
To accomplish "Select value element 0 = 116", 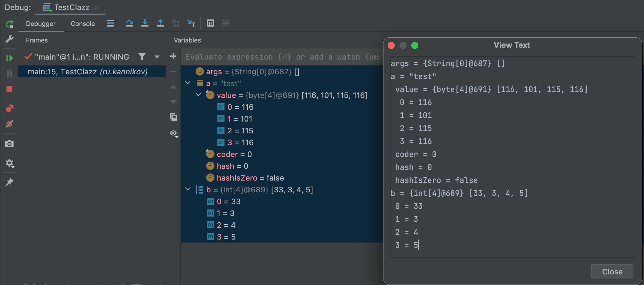I will tap(282, 107).
